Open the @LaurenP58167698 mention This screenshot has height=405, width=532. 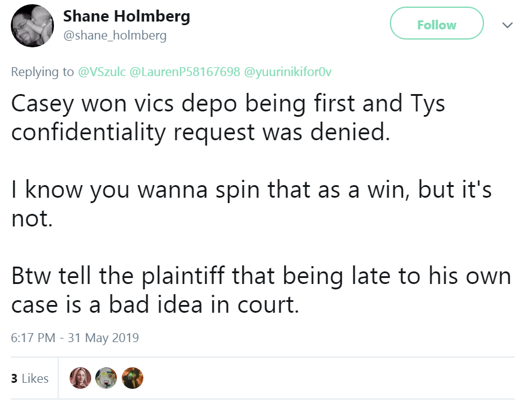(185, 72)
